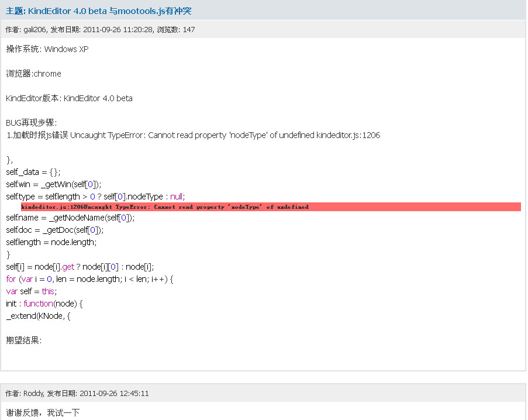Click the author and post date line for gali206
This screenshot has height=420, width=528.
100,30
